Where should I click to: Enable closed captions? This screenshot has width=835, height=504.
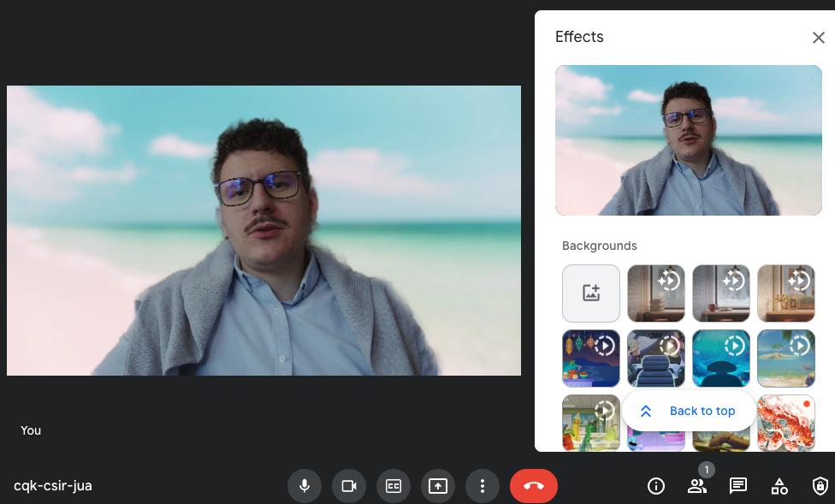click(x=394, y=486)
